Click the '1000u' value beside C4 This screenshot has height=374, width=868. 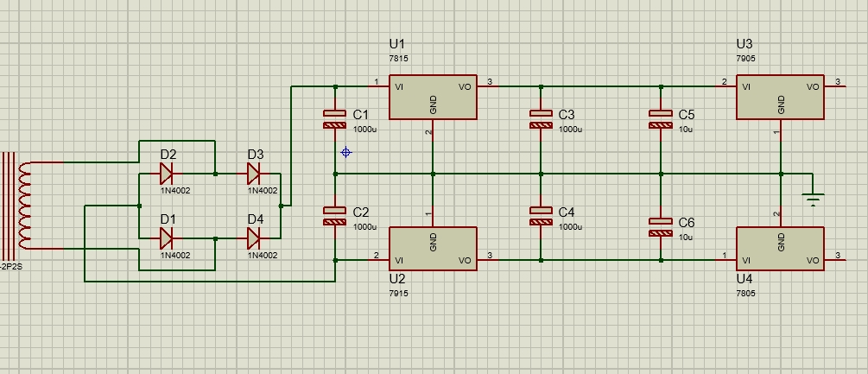click(x=570, y=227)
